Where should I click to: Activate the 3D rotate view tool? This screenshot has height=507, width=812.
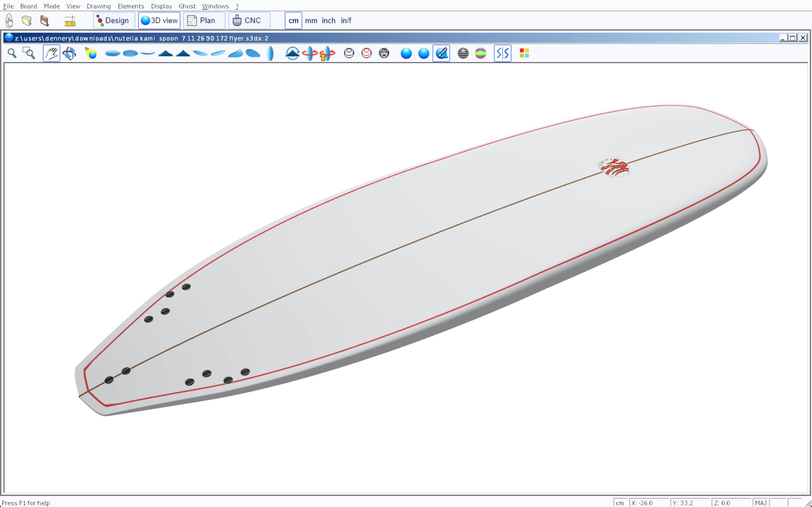pos(69,53)
